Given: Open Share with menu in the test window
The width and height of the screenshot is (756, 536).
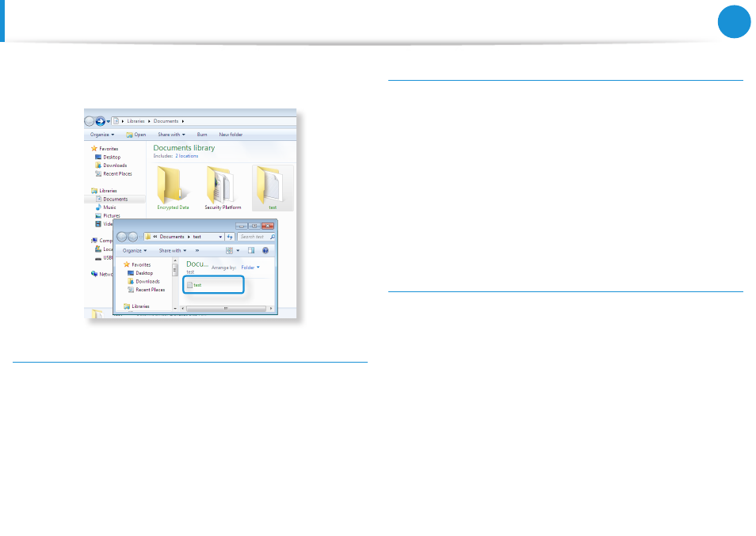Looking at the screenshot, I should (173, 251).
